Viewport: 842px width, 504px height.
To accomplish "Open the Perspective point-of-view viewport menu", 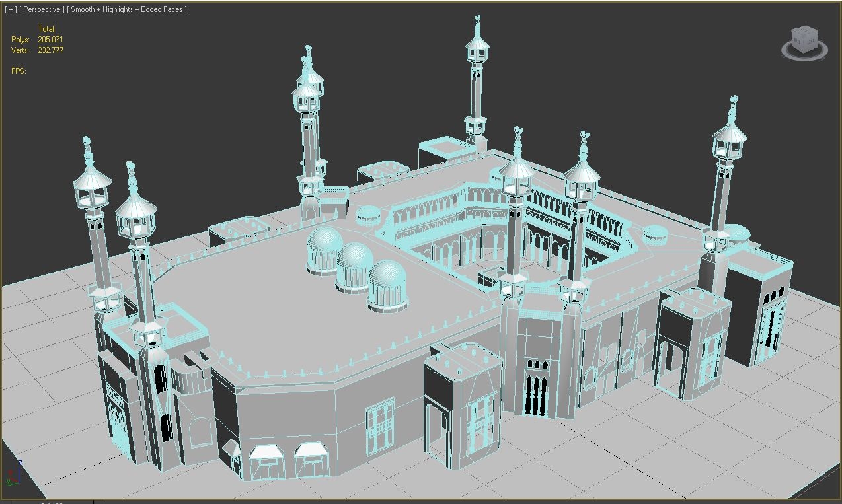I will click(x=41, y=9).
